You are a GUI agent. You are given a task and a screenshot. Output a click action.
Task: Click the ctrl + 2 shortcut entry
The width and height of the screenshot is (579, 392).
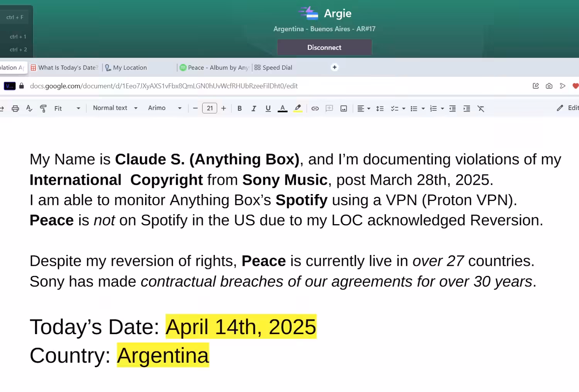tap(18, 49)
